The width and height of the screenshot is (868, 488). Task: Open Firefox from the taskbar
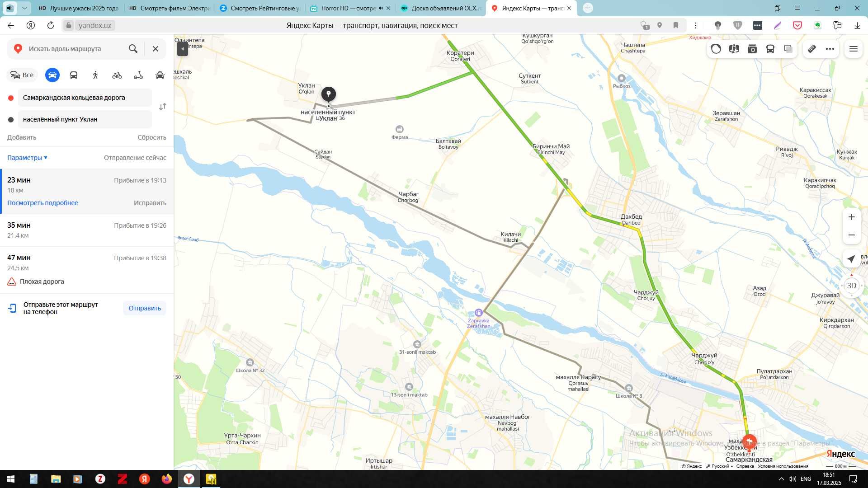tap(167, 479)
